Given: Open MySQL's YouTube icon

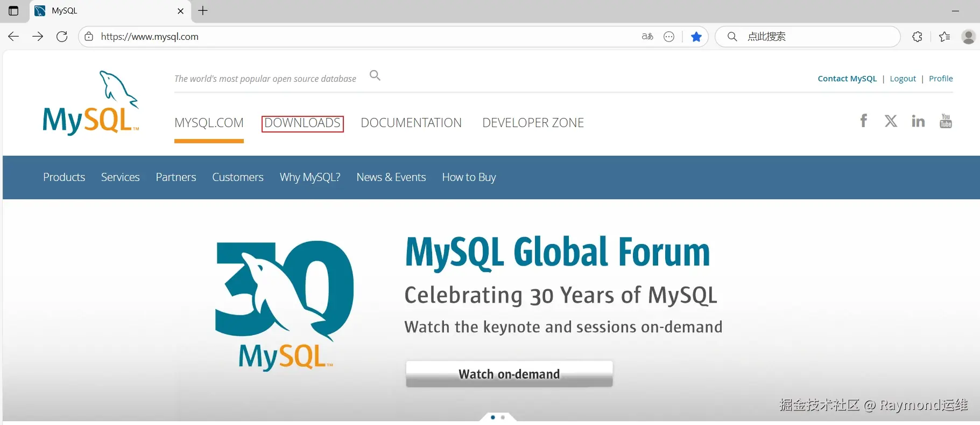Looking at the screenshot, I should coord(946,121).
